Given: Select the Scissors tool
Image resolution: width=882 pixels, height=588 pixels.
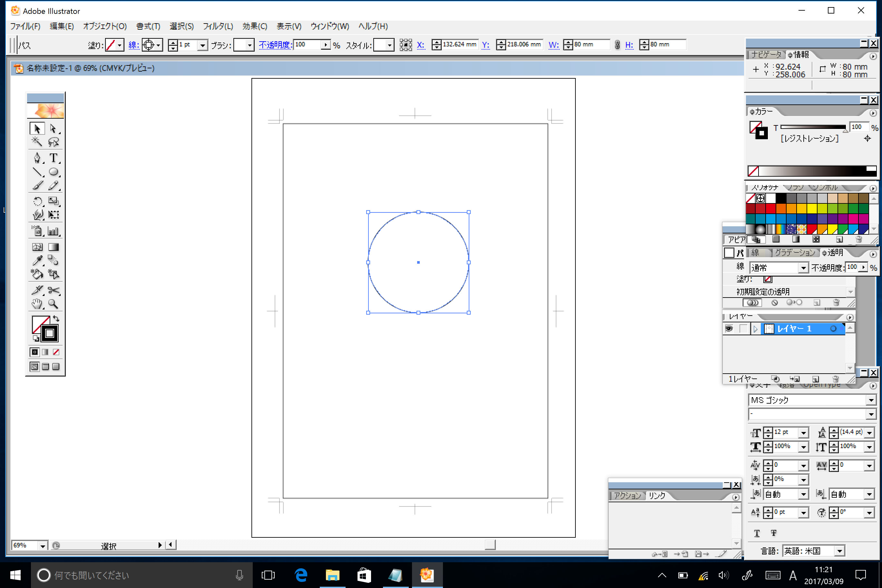Looking at the screenshot, I should pyautogui.click(x=54, y=290).
